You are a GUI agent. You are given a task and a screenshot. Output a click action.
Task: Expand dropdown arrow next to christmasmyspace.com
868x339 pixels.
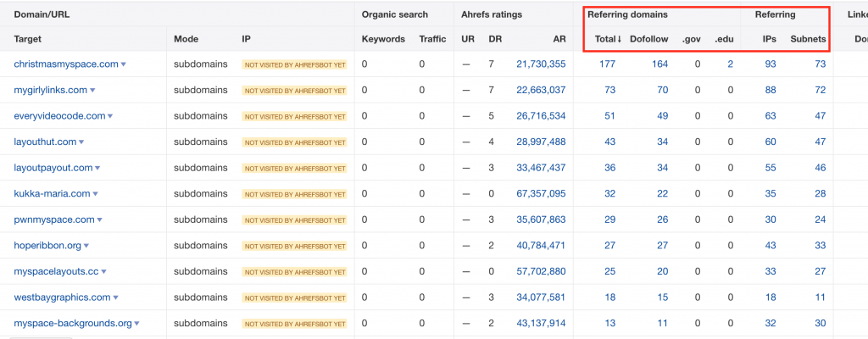tap(124, 64)
